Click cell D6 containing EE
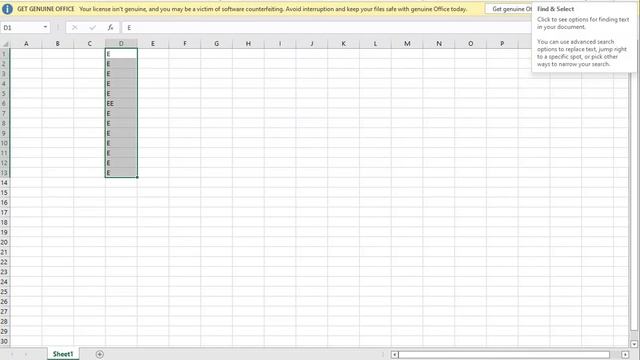 coord(121,103)
